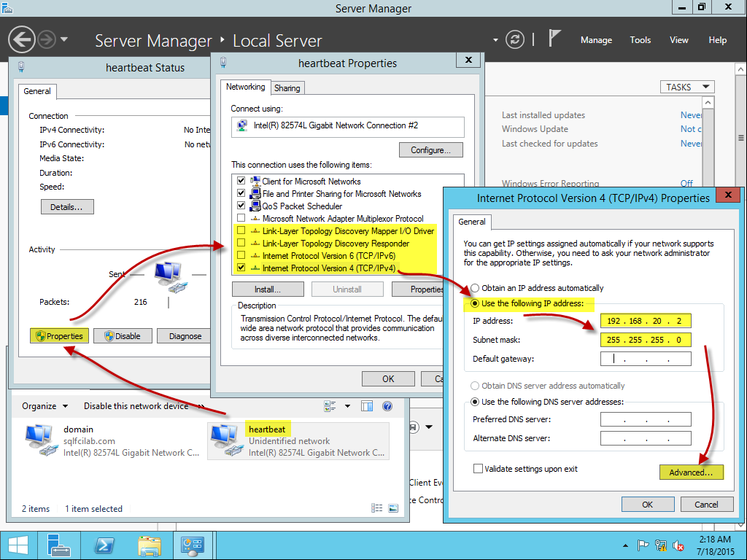Enable Validate settings upon exit

coord(478,469)
